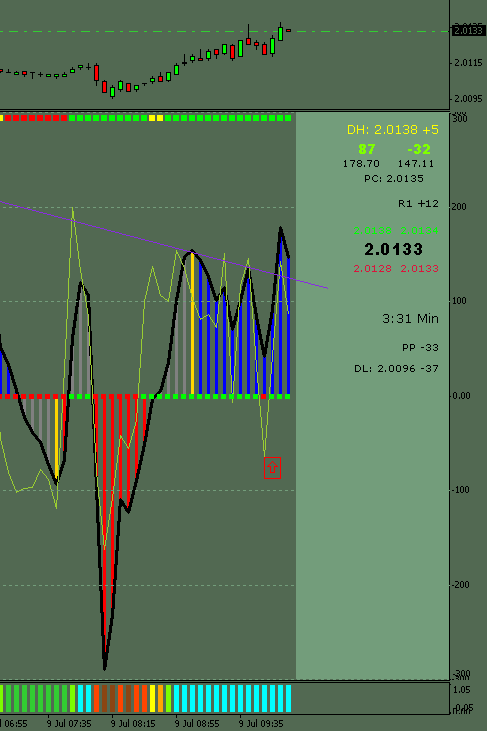Click the 3:31 Min countdown timer

tap(410, 319)
